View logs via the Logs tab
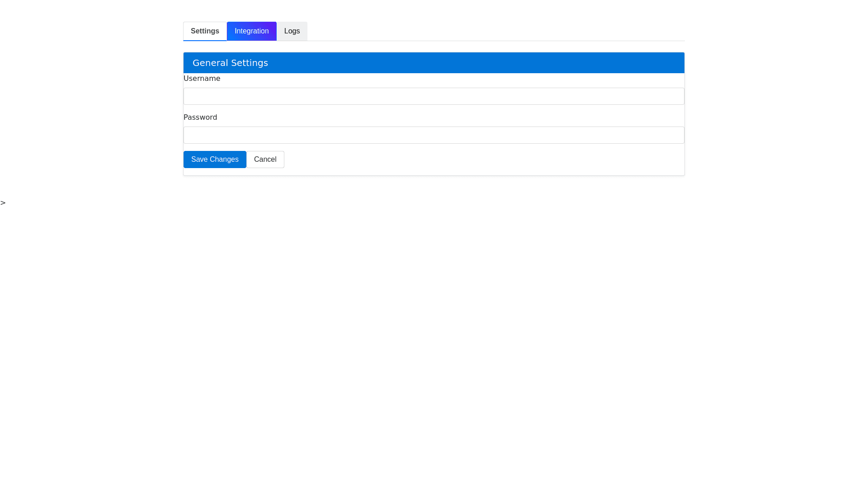868x488 pixels. [292, 31]
